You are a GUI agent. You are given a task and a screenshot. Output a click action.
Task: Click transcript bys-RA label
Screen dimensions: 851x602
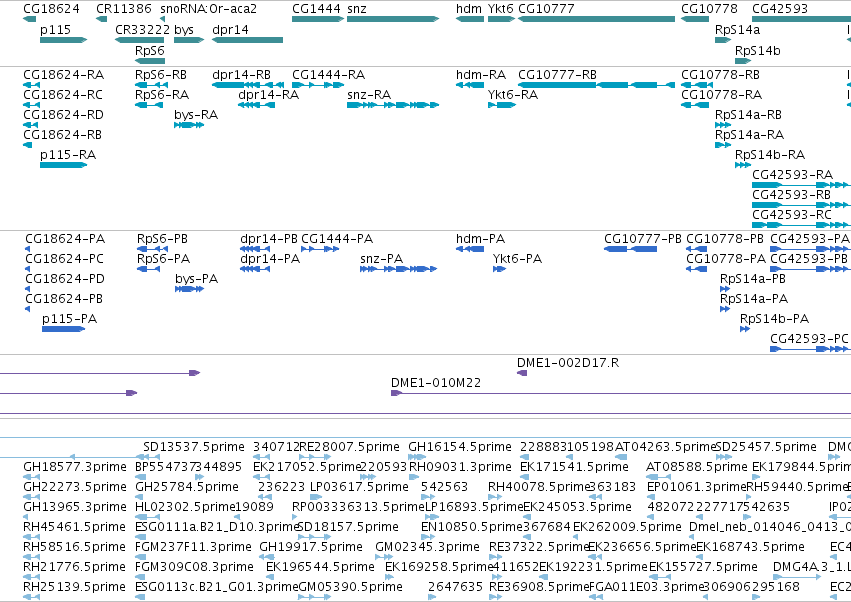pos(196,115)
